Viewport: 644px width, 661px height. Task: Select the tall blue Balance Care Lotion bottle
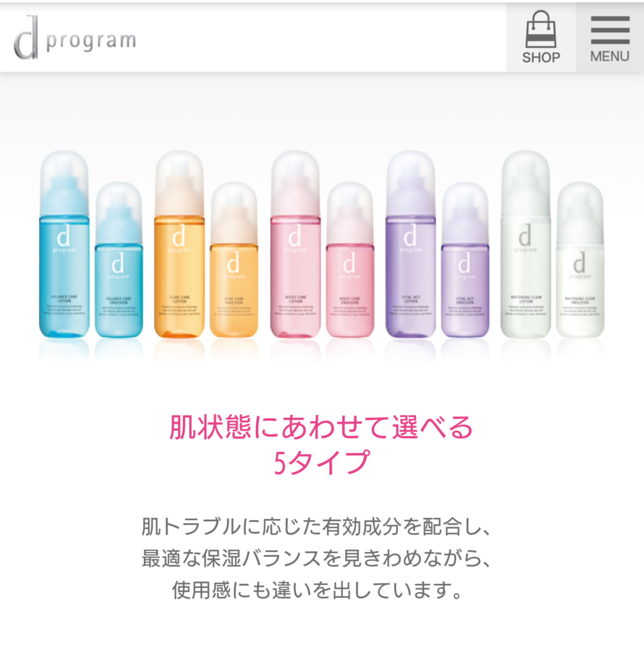tap(64, 244)
